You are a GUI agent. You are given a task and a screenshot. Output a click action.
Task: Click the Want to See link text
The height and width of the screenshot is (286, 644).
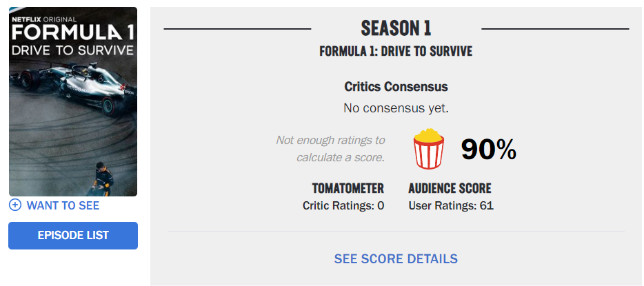coord(63,205)
